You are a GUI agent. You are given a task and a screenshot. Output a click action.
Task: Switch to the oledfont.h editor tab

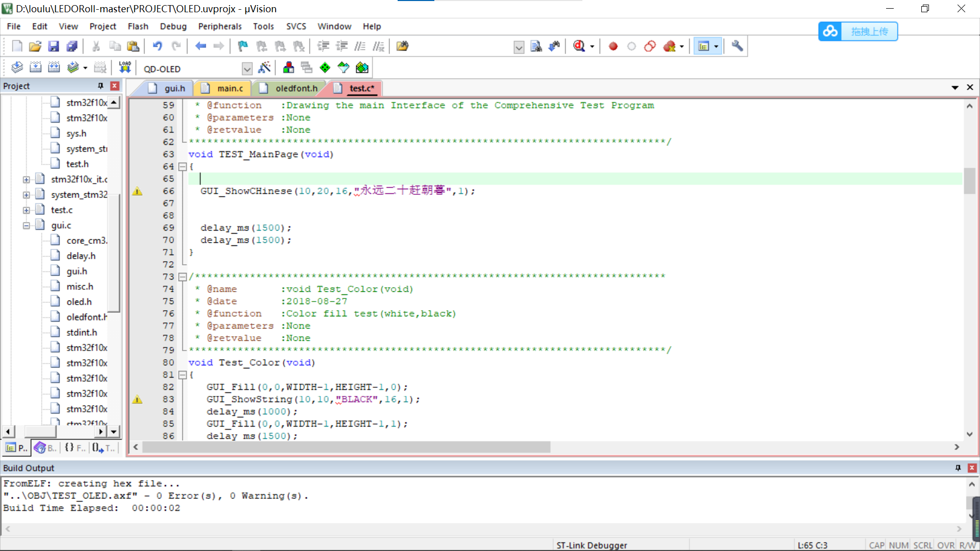[x=289, y=88]
